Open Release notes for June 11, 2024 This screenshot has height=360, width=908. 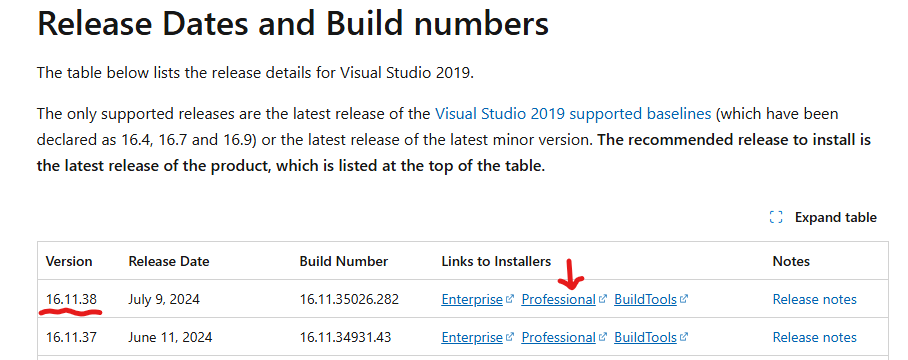pos(814,337)
